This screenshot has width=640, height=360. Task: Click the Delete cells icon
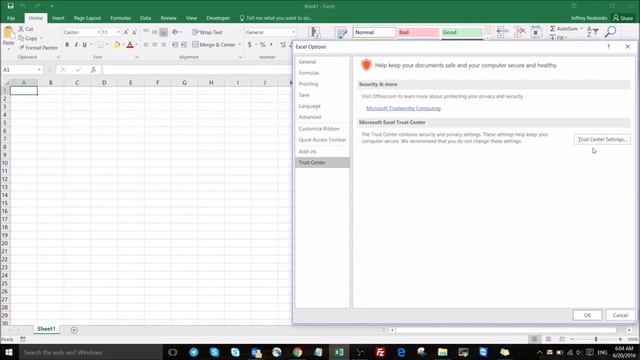click(520, 31)
